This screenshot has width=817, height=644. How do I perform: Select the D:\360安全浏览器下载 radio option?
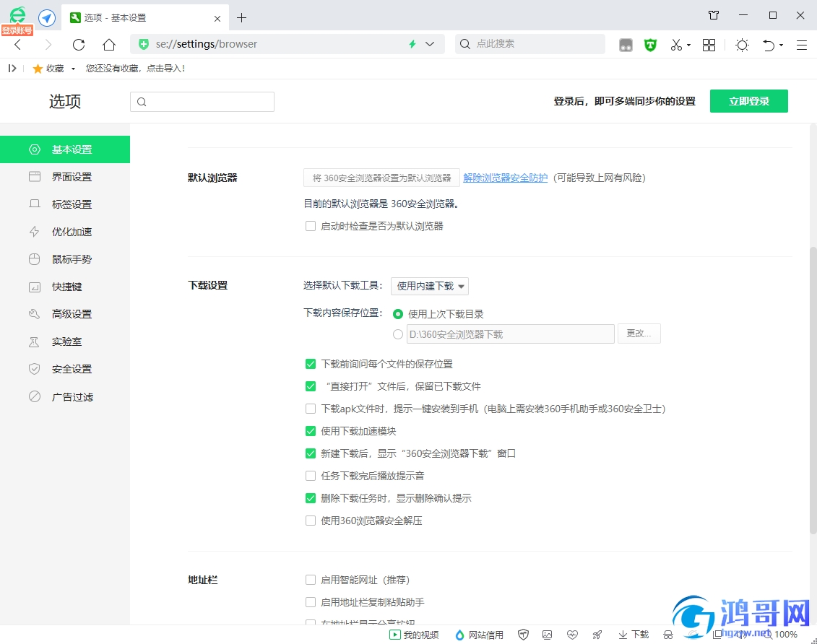pos(398,334)
